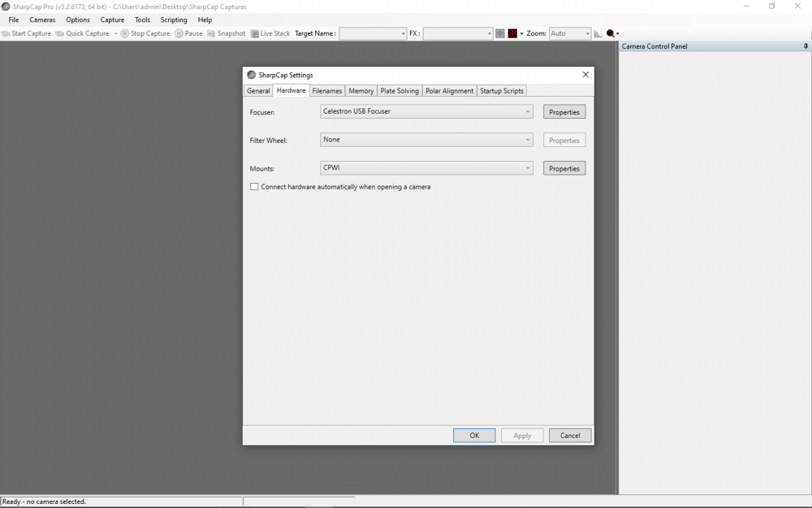Click inside the Target Name field
This screenshot has height=508, width=812.
[x=371, y=33]
